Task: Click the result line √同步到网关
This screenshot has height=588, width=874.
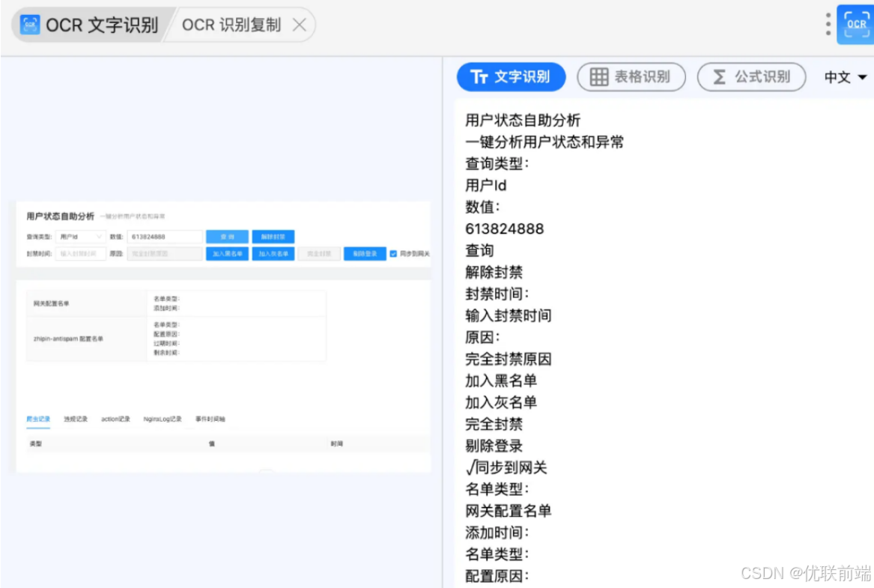Action: pos(506,467)
